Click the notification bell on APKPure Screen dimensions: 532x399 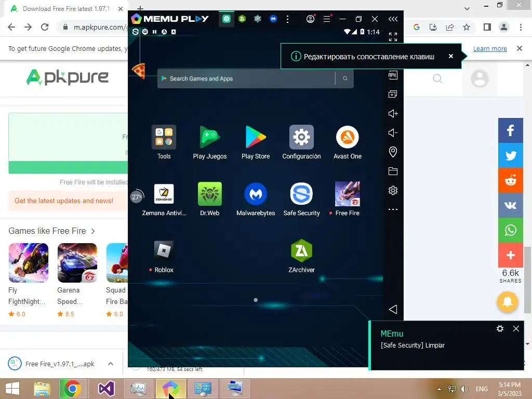pos(507,302)
